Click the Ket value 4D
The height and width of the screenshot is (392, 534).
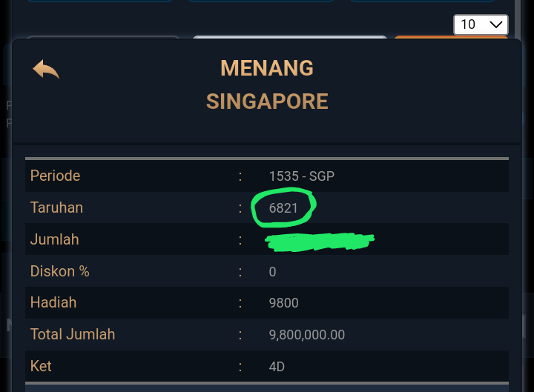coord(277,367)
